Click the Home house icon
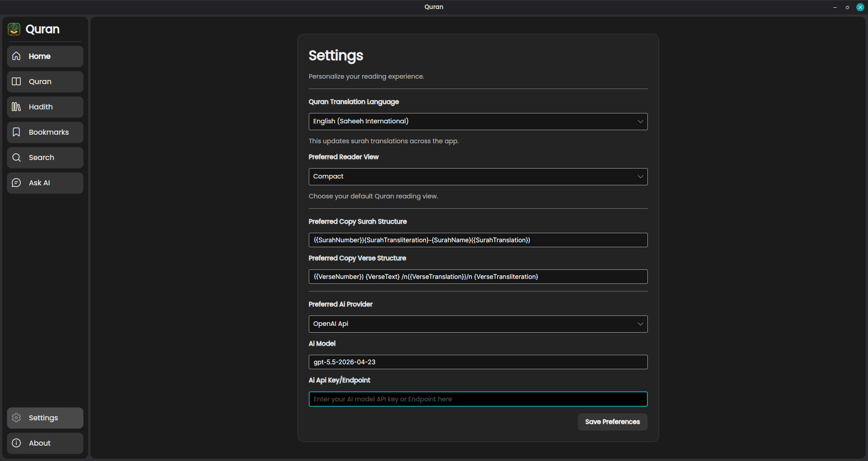868x461 pixels. (16, 56)
